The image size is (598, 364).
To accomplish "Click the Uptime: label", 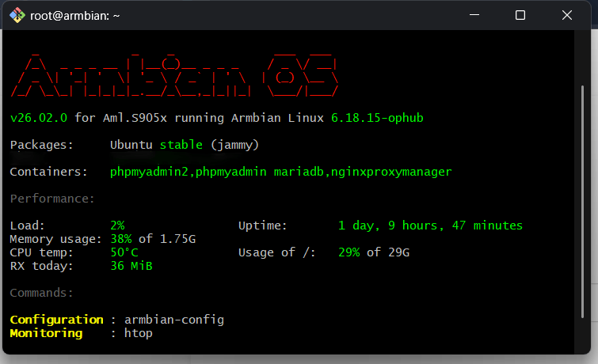I will (263, 226).
